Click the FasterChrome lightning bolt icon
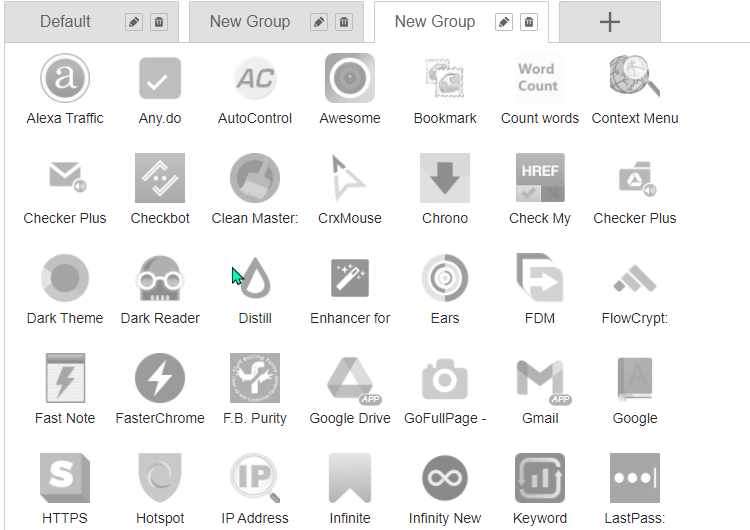The image size is (750, 530). [x=160, y=378]
